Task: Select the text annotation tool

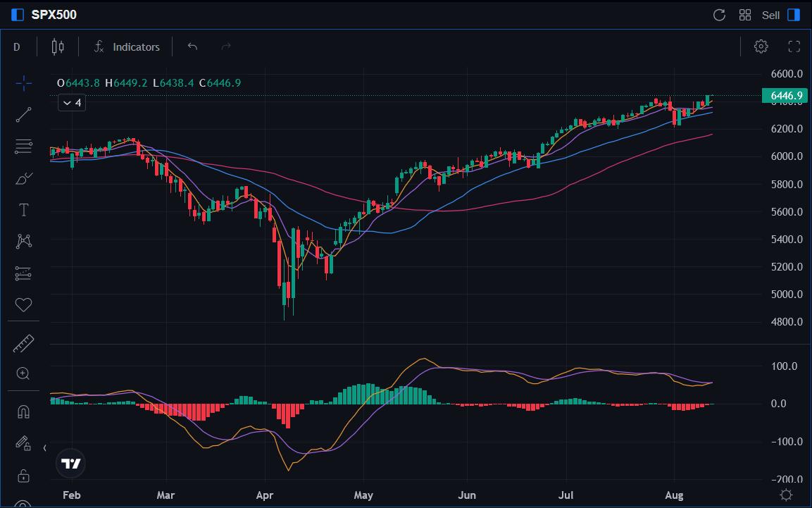Action: [x=23, y=209]
